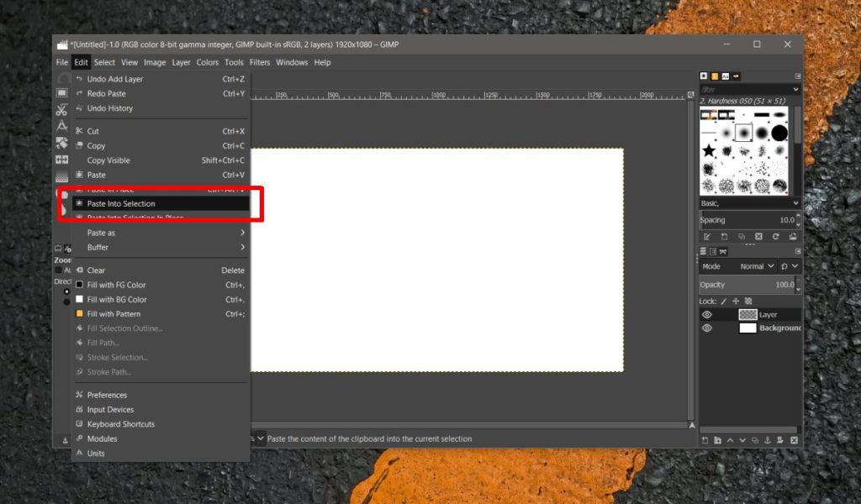Create a new layer in Layers panel
Image resolution: width=861 pixels, height=504 pixels.
coord(705,440)
